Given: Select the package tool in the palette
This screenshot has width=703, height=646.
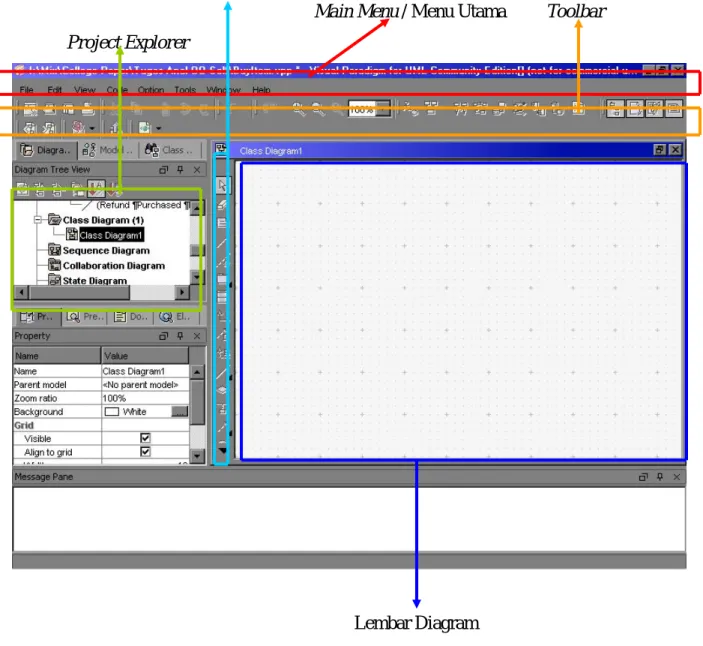Looking at the screenshot, I should point(222,278).
